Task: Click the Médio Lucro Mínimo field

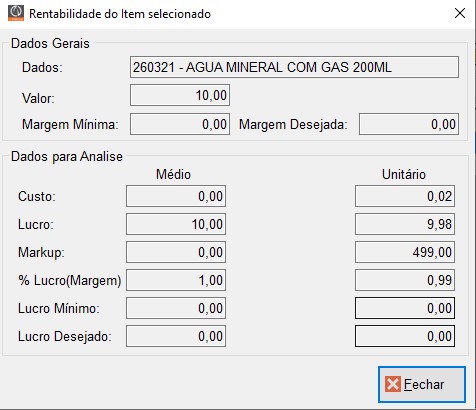Action: tap(176, 308)
